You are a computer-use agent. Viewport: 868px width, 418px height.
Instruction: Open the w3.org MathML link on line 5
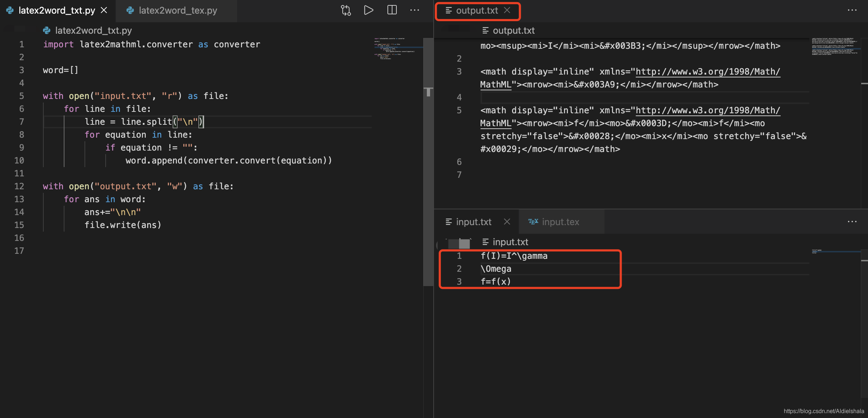[x=707, y=110]
